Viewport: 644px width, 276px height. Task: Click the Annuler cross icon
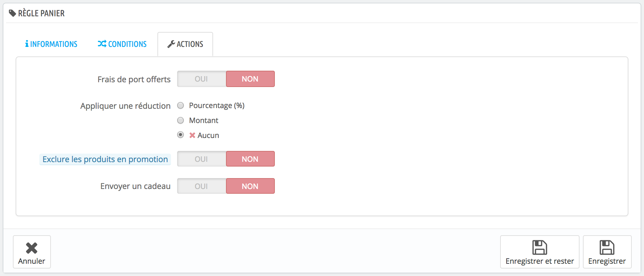pyautogui.click(x=32, y=248)
